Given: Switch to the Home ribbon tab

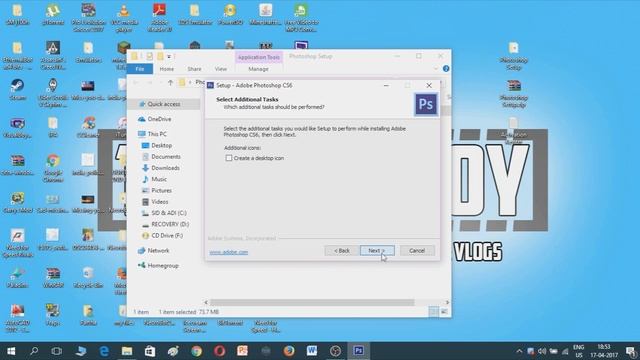Looking at the screenshot, I should tap(167, 69).
